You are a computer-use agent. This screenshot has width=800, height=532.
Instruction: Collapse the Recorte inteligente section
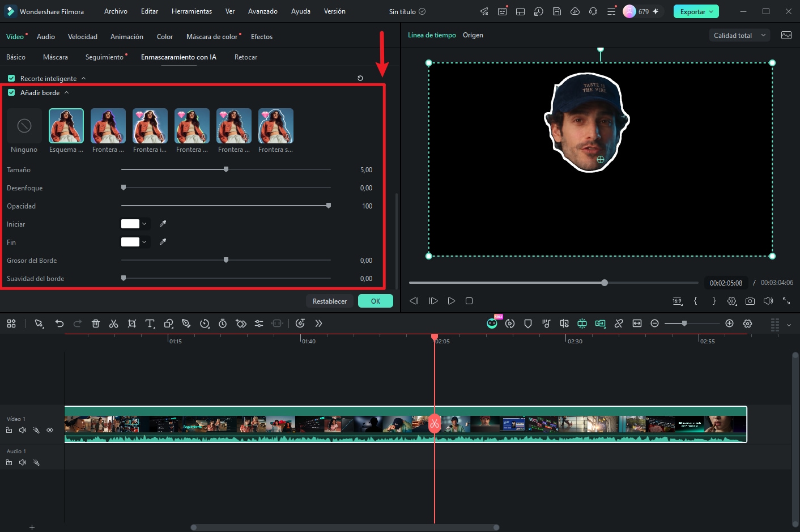83,78
